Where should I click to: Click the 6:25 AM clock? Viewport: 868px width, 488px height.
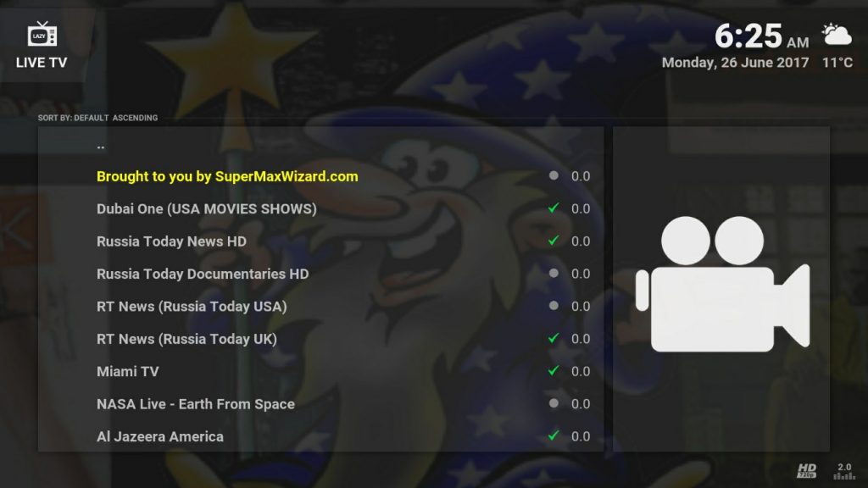pos(761,36)
